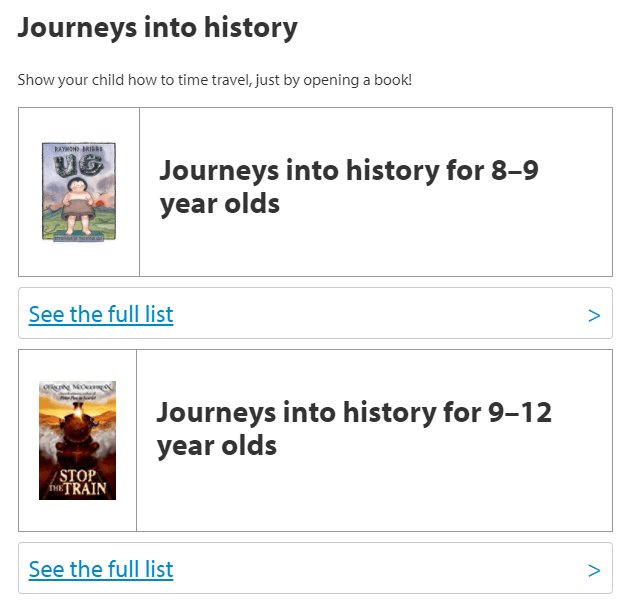Click the words 'year olds' in the 9–12 heading
This screenshot has width=626, height=614.
tap(217, 446)
